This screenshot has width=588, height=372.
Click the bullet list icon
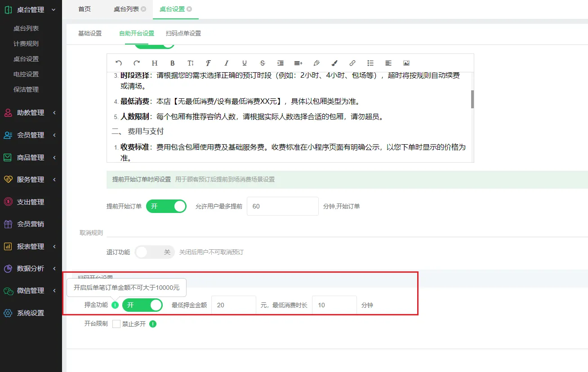370,63
